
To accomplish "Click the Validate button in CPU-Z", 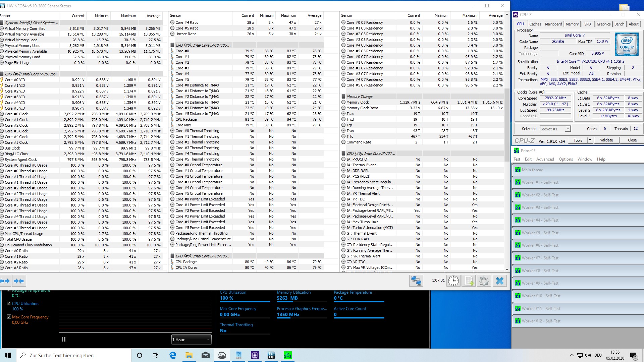I will point(606,140).
